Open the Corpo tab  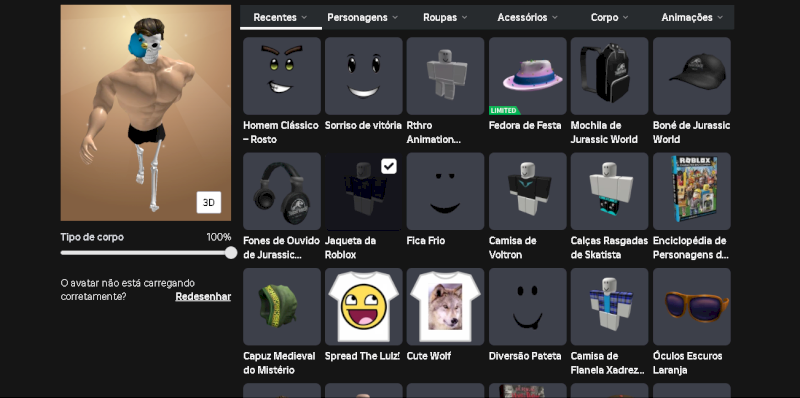tap(610, 17)
